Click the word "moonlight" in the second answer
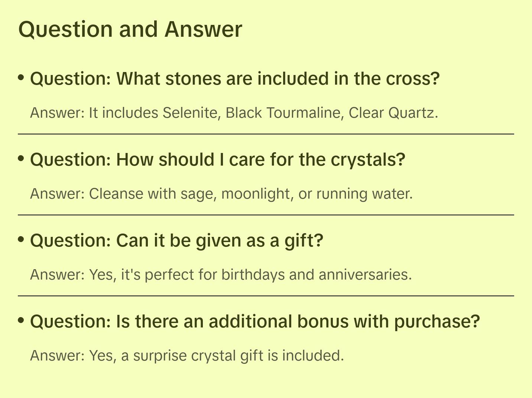 pyautogui.click(x=256, y=194)
